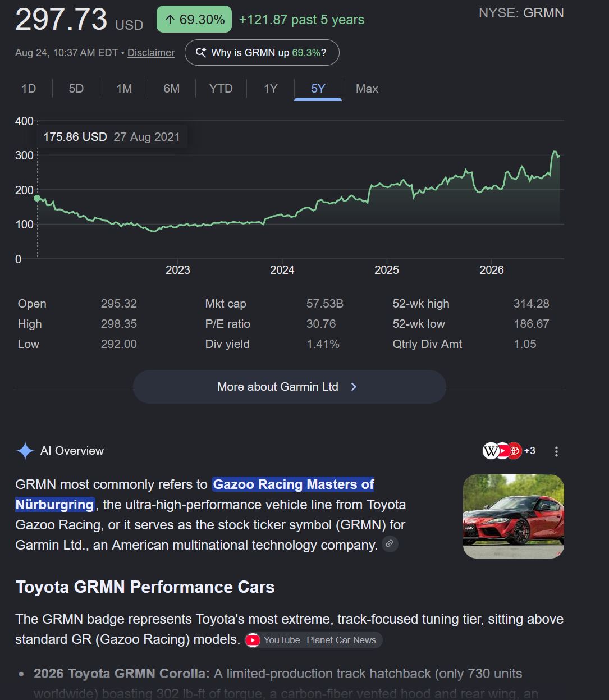
Task: Click the Wikipedia source icon
Action: pyautogui.click(x=491, y=451)
